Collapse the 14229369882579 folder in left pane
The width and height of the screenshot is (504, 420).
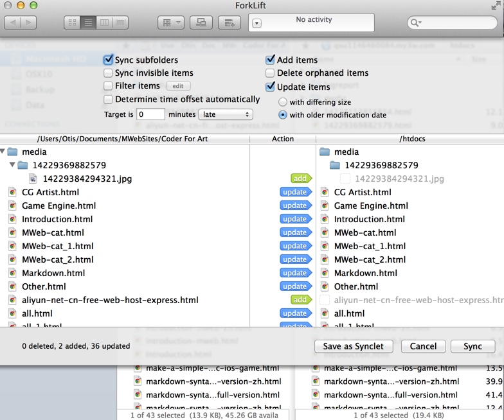pos(13,166)
